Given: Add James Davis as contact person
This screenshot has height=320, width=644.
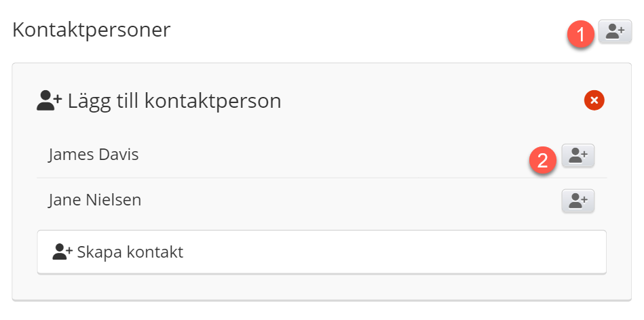Looking at the screenshot, I should (x=577, y=156).
